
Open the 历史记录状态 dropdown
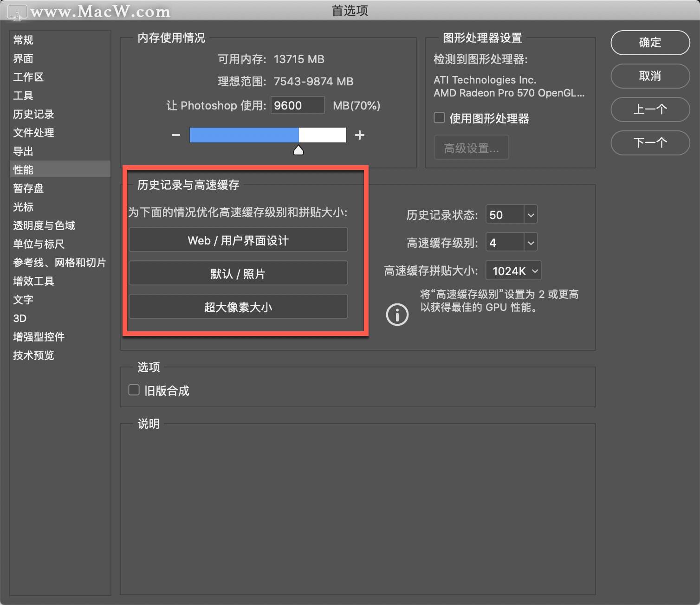coord(530,214)
